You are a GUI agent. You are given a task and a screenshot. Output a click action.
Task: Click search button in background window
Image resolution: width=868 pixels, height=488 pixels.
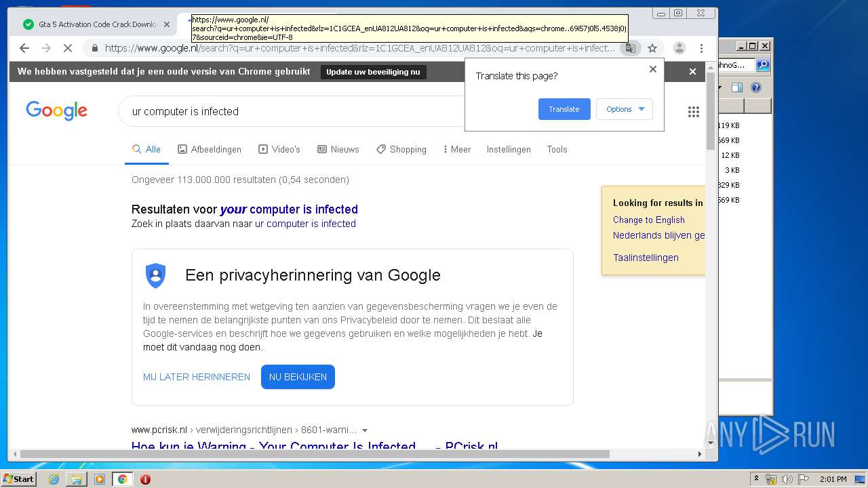pos(763,65)
